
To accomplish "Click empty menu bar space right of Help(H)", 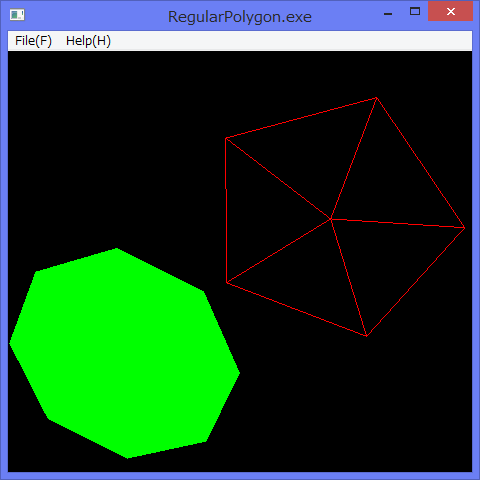I will (x=293, y=41).
